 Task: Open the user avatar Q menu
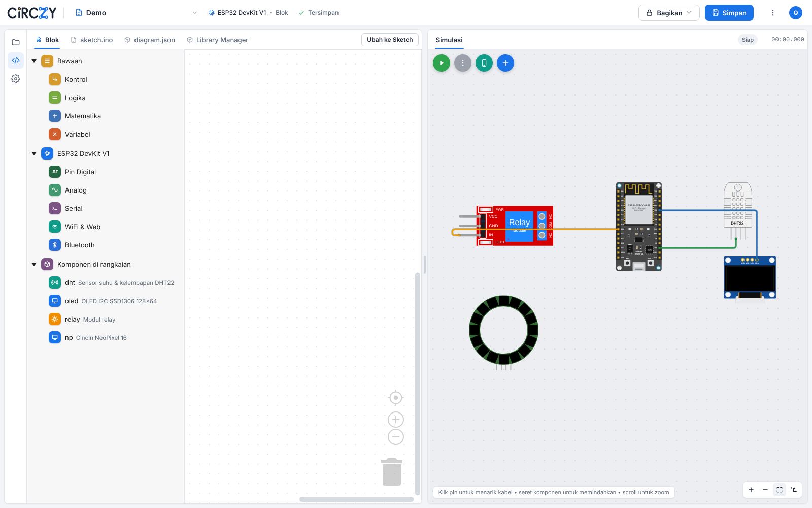(796, 13)
